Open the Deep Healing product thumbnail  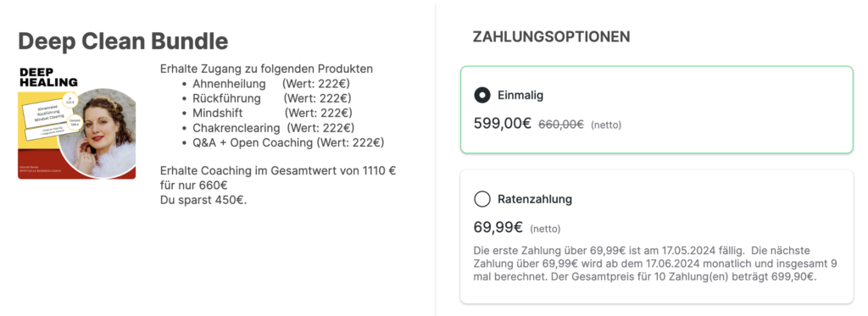tap(77, 123)
